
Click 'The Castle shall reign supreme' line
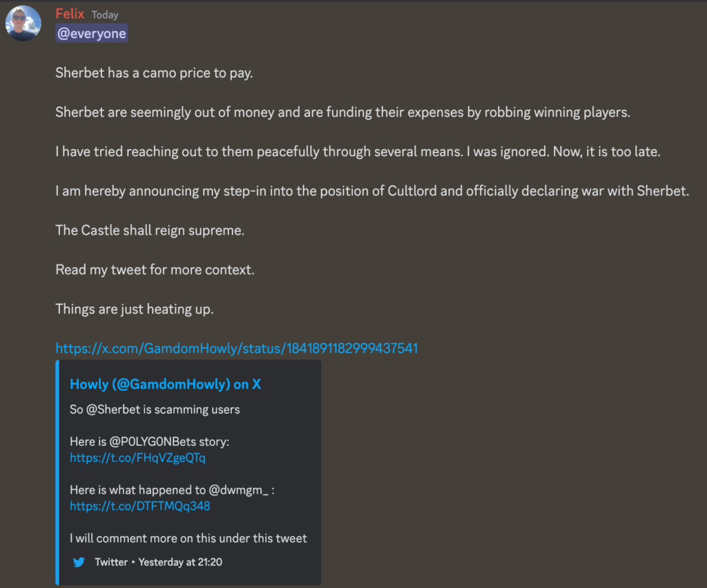tap(150, 230)
